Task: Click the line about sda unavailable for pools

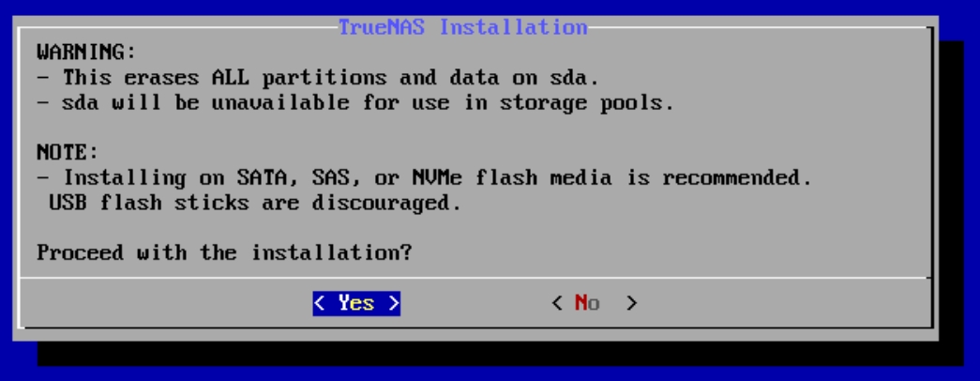Action: 355,102
